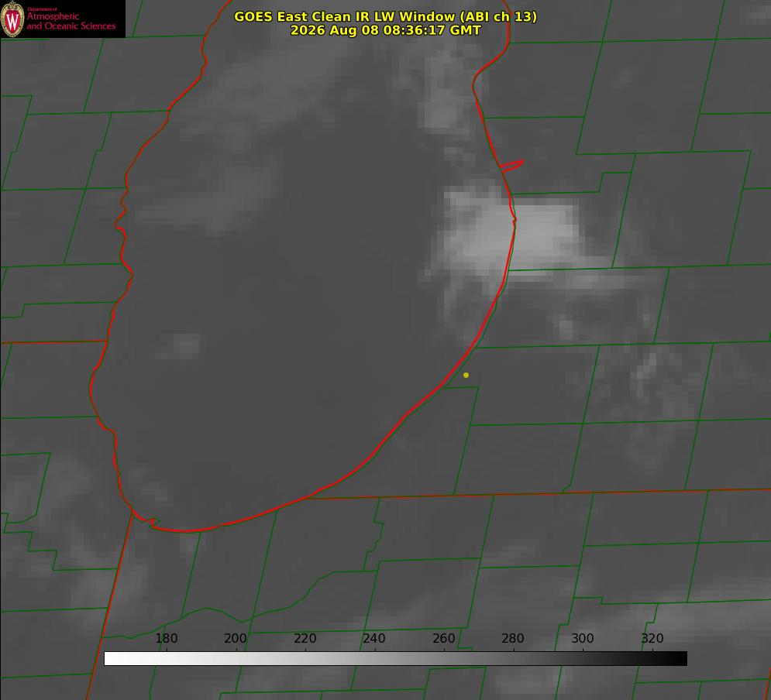This screenshot has width=771, height=700.
Task: Click the 240 colorbar label
Action: [x=374, y=638]
